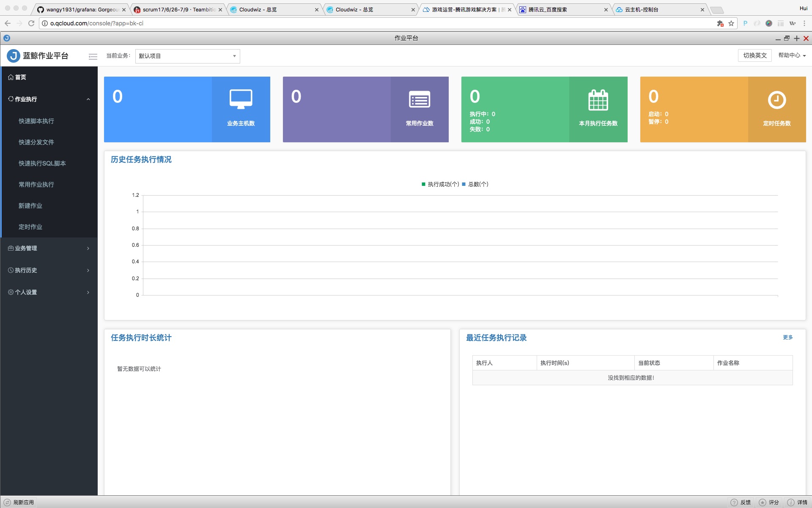Viewport: 812px width, 508px height.
Task: Select 快速脚本执行 in the sidebar
Action: click(x=36, y=121)
